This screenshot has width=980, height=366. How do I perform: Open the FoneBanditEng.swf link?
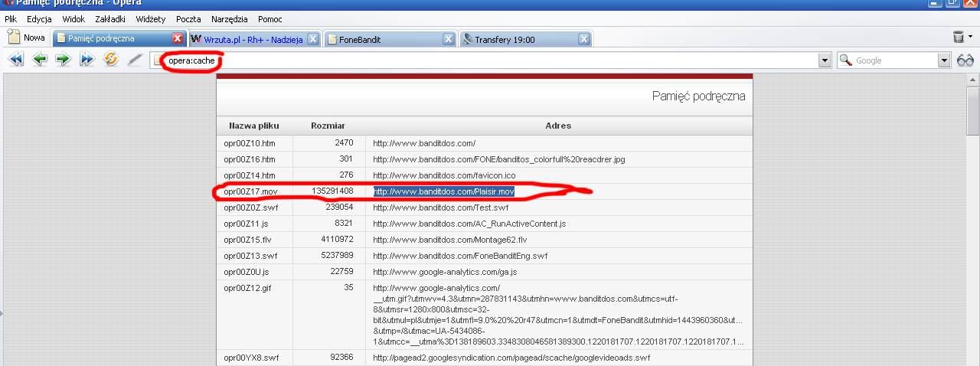coord(460,256)
